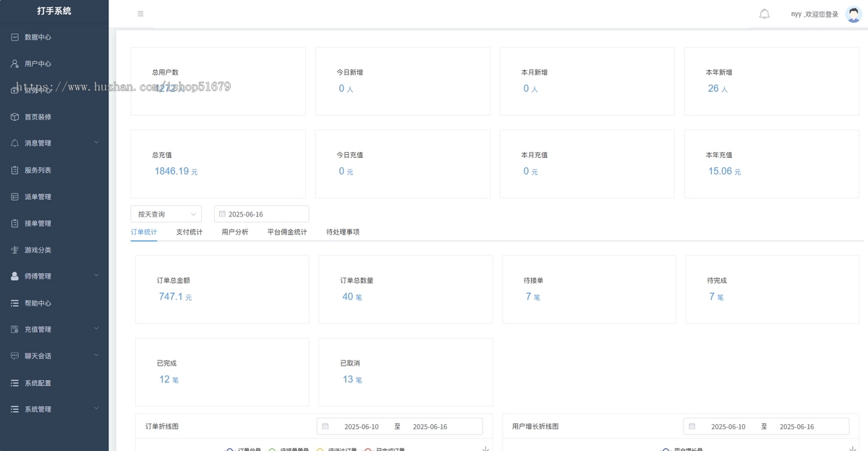Expand the 系统管理 submenu arrow
Image resolution: width=868 pixels, height=451 pixels.
click(97, 409)
